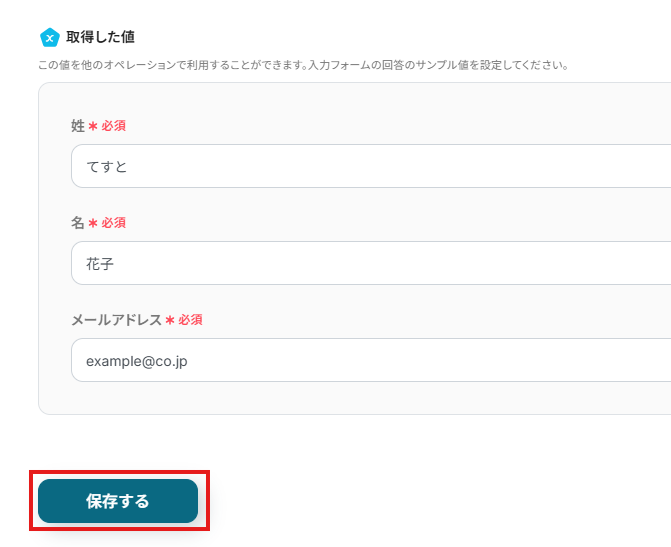Screen dimensions: 671x547
Task: Click the 必須 marker beside 名
Action: 113,223
